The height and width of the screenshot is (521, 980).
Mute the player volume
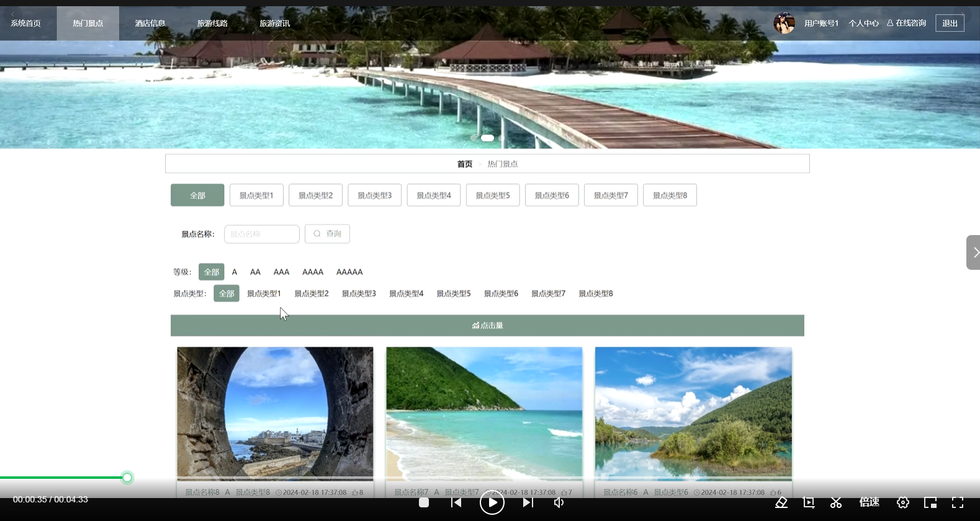559,502
